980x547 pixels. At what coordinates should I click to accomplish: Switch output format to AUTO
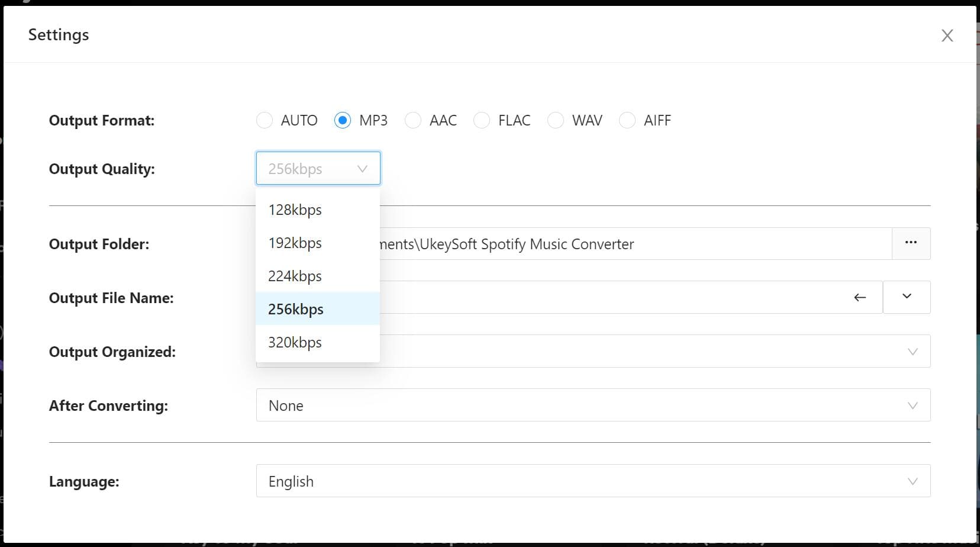[x=265, y=120]
